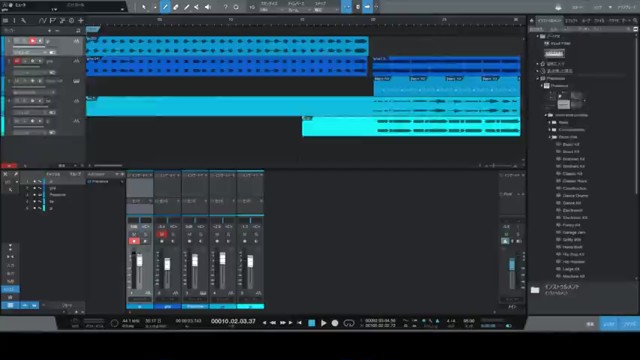Viewport: 640px width, 360px height.
Task: Select Garage Jam preset in browser
Action: [574, 232]
